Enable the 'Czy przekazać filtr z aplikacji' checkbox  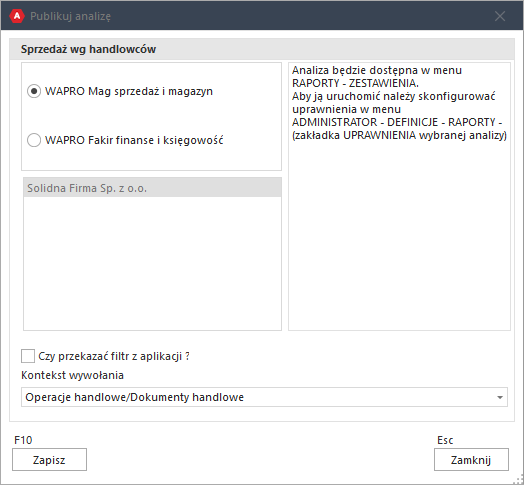pyautogui.click(x=28, y=356)
